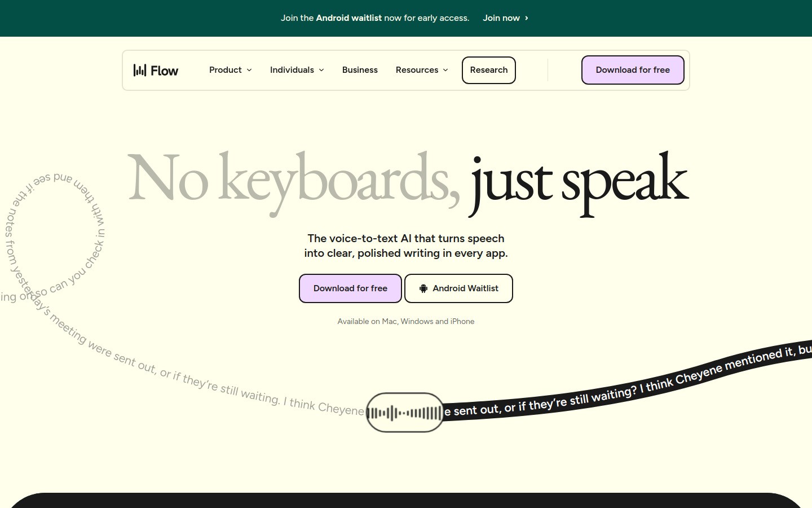
Task: Click the arrow next to Join now
Action: tap(527, 18)
